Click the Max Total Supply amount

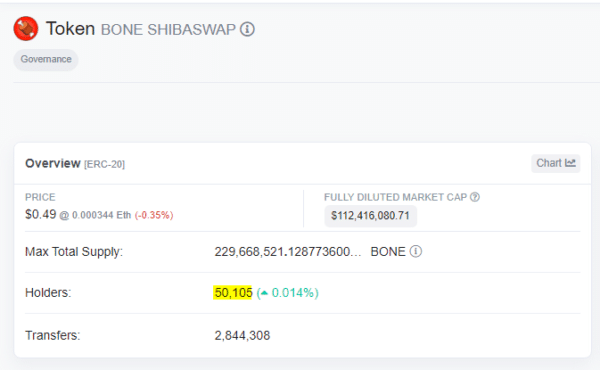coord(288,252)
